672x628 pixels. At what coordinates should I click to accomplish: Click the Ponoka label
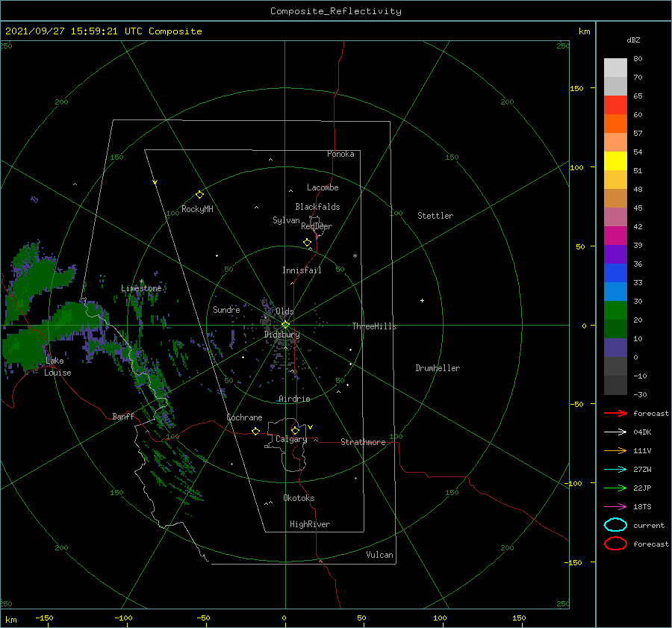[x=340, y=154]
